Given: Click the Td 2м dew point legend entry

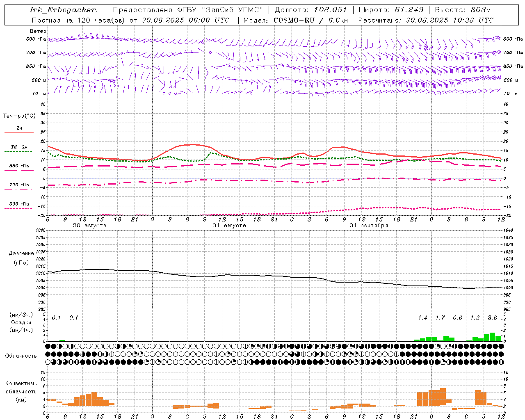Looking at the screenshot, I should pyautogui.click(x=19, y=147).
